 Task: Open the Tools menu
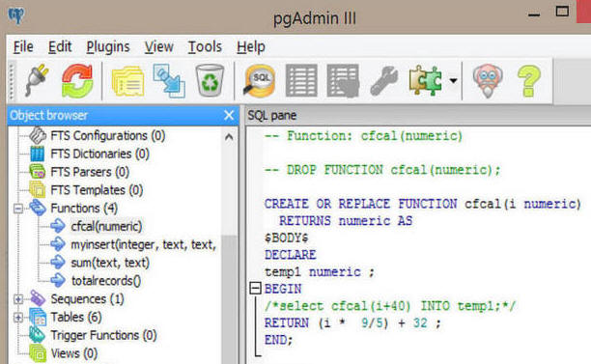(x=205, y=46)
